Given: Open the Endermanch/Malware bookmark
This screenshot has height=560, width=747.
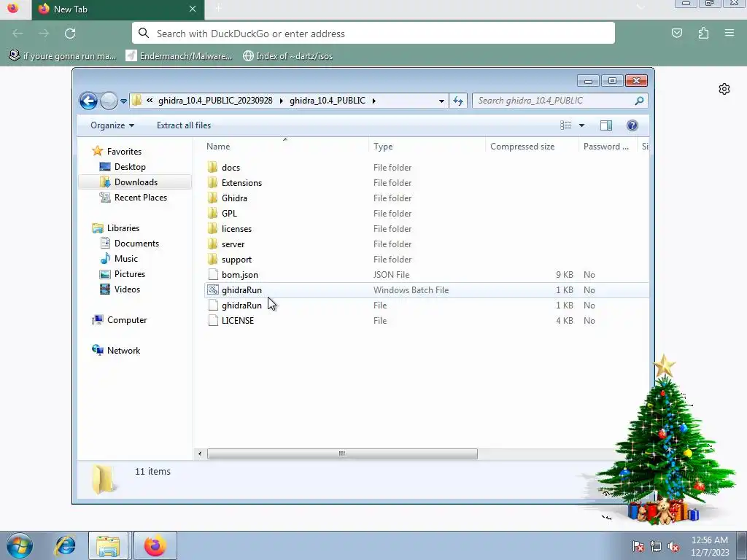Looking at the screenshot, I should (x=179, y=56).
